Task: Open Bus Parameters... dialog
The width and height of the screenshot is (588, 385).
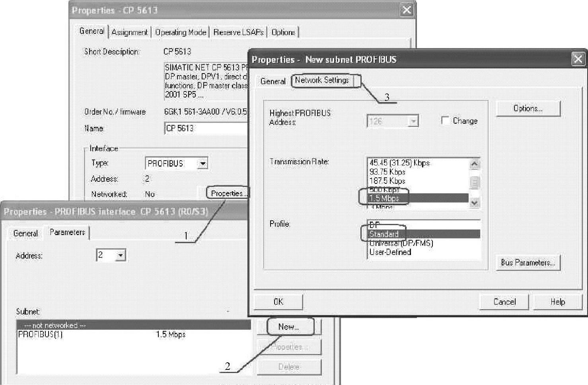Action: [528, 262]
